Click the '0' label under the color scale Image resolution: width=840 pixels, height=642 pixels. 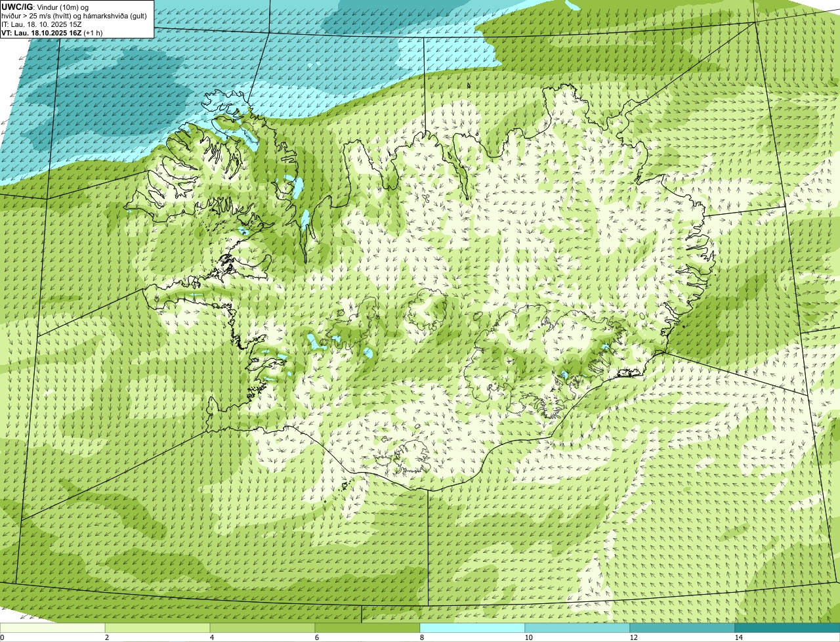2,637
